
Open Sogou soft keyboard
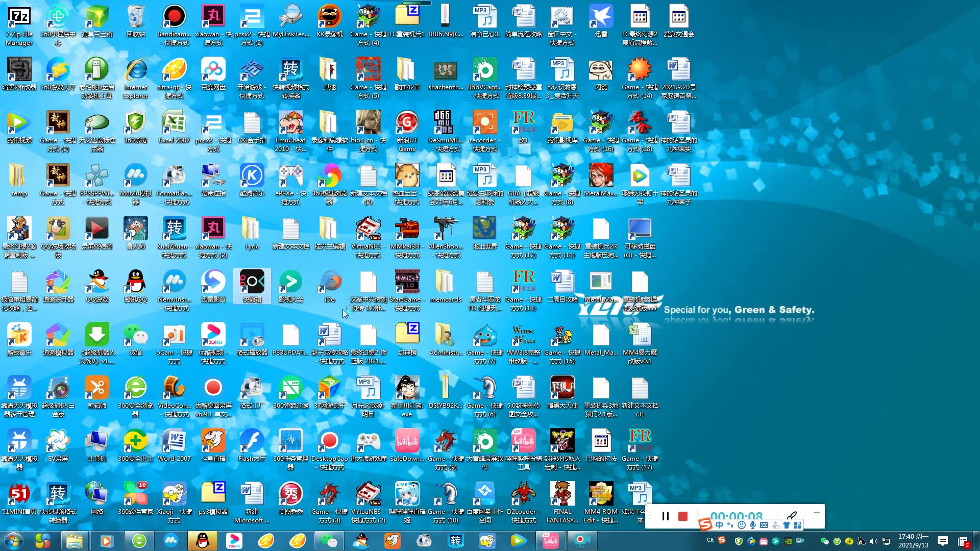coord(764,525)
